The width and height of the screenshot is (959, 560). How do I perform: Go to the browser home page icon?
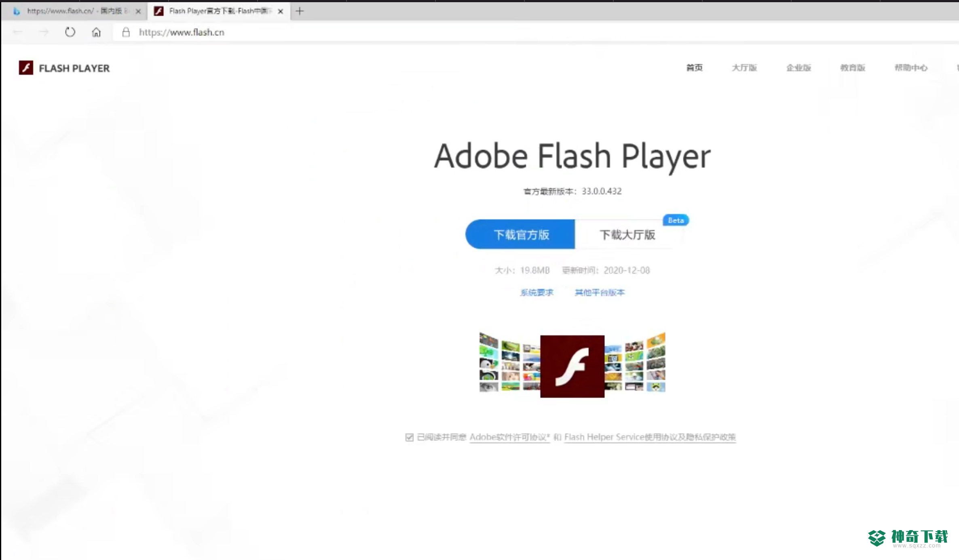click(x=96, y=32)
